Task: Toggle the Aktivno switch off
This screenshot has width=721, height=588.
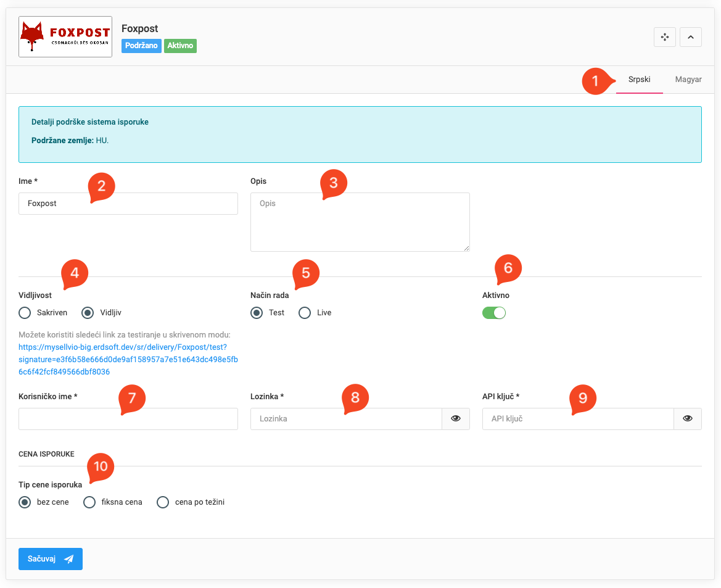Action: 494,313
